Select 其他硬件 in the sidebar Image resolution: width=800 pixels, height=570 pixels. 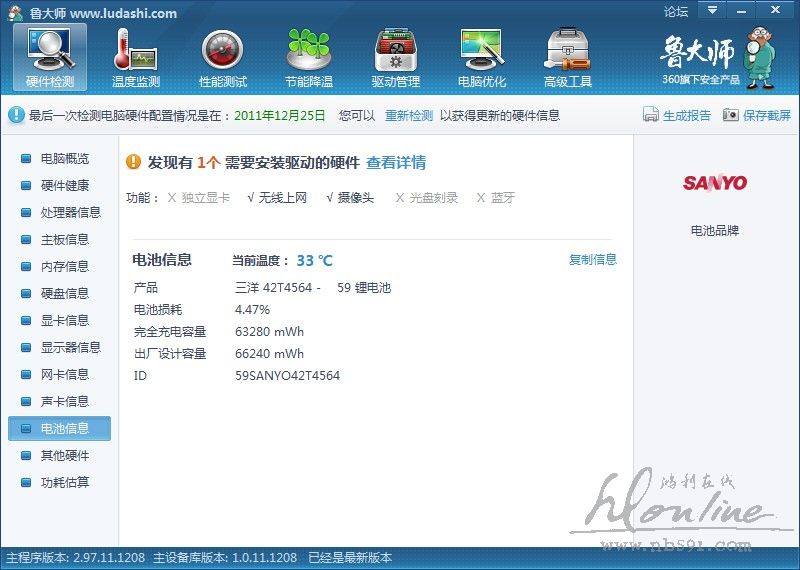tap(65, 456)
